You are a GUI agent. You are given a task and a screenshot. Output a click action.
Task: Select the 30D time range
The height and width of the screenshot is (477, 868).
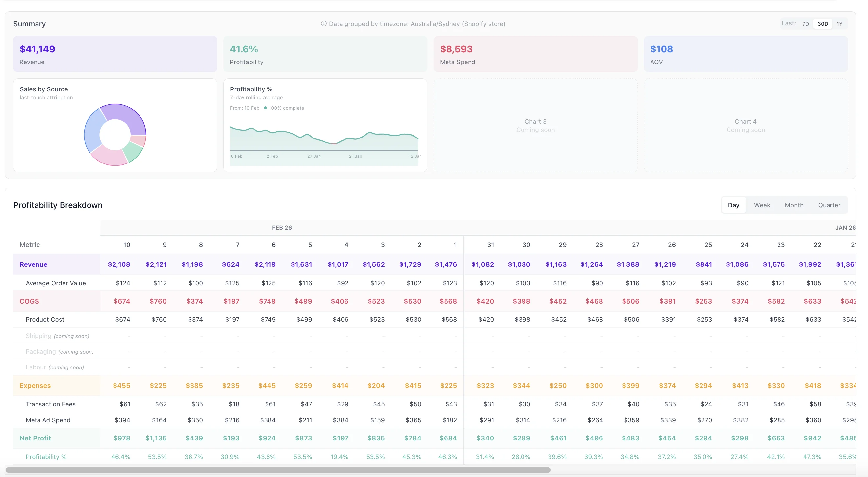click(823, 24)
